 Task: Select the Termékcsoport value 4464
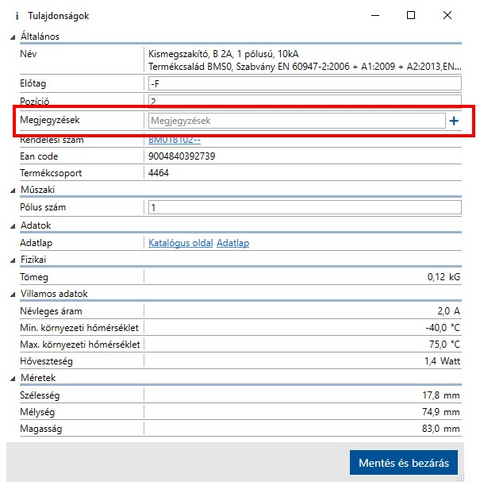158,173
